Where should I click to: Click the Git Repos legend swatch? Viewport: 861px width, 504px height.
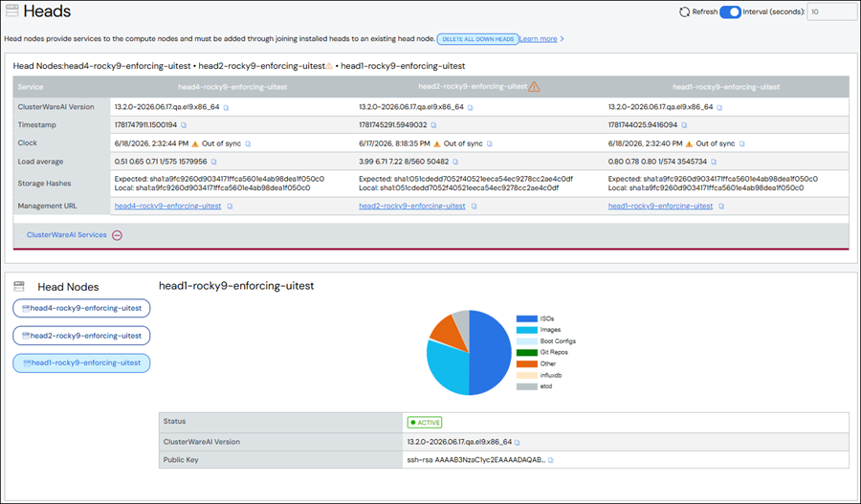[x=526, y=353]
